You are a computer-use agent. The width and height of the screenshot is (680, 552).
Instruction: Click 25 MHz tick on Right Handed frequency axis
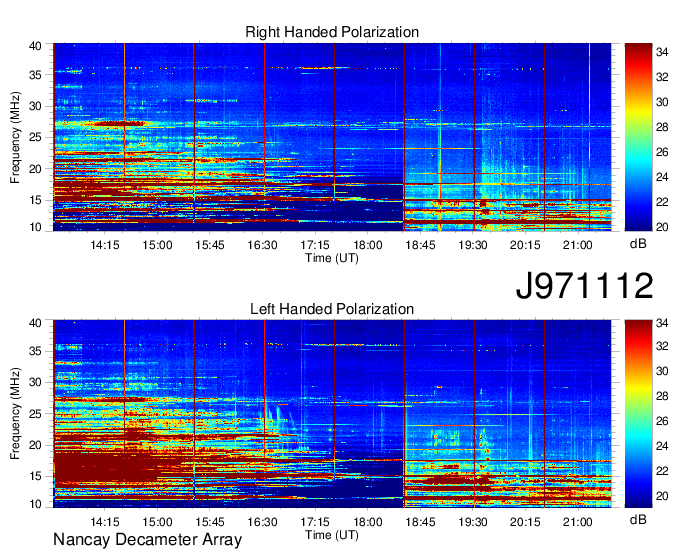pyautogui.click(x=35, y=137)
